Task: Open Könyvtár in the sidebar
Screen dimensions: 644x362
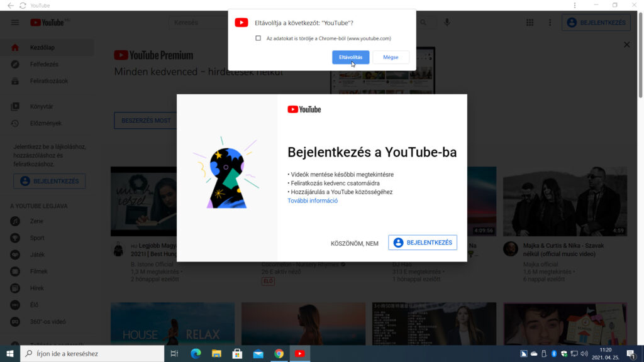Action: (x=47, y=107)
